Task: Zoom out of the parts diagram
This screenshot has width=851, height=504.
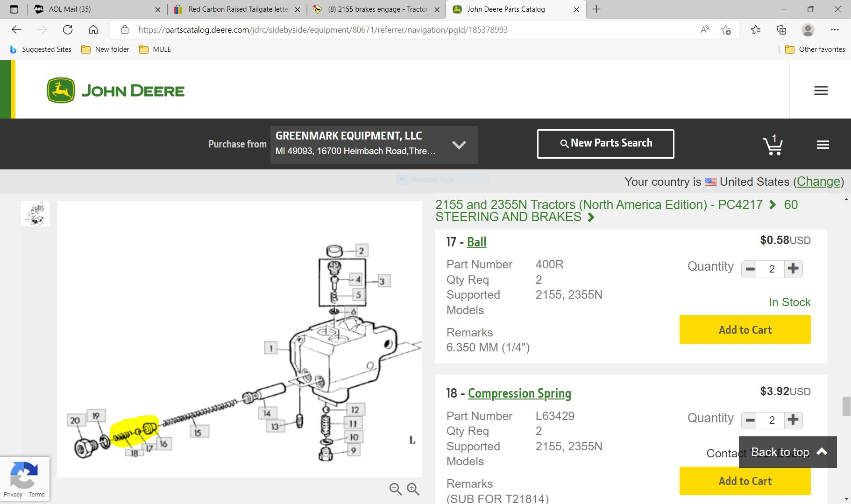Action: click(396, 489)
